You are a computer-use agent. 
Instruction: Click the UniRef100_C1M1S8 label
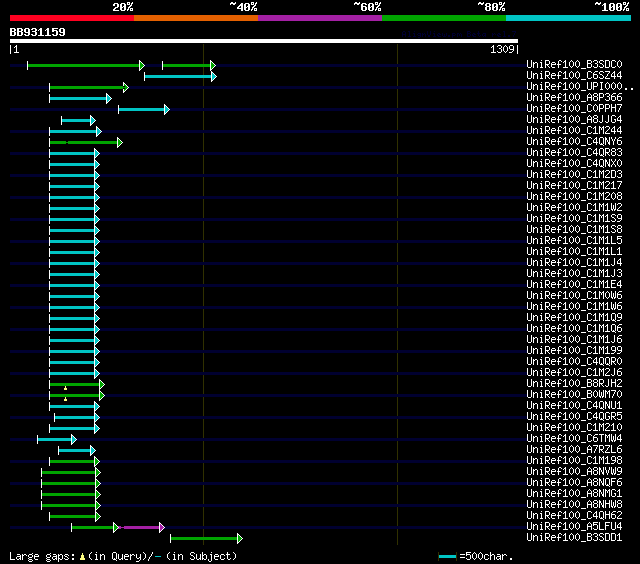coord(574,230)
